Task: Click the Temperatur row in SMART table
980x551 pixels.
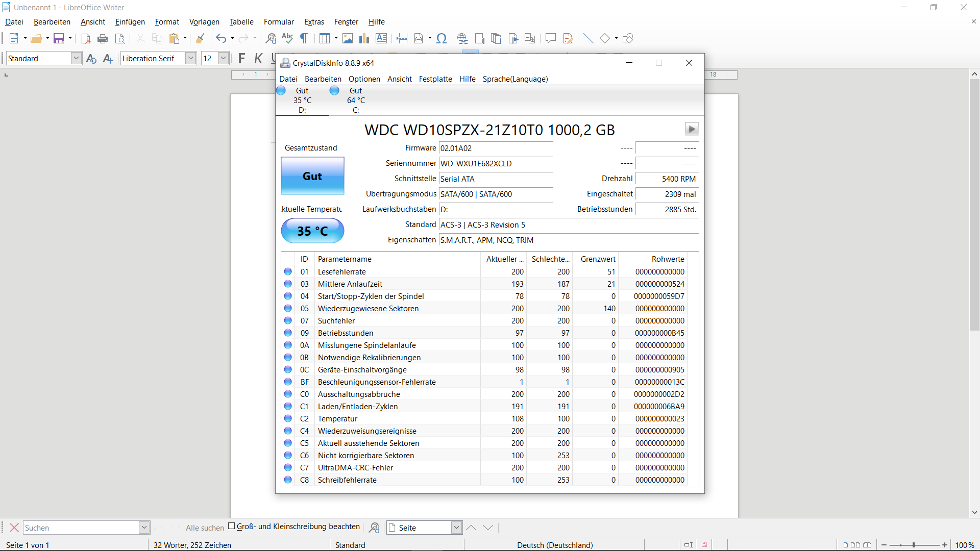Action: click(x=485, y=419)
